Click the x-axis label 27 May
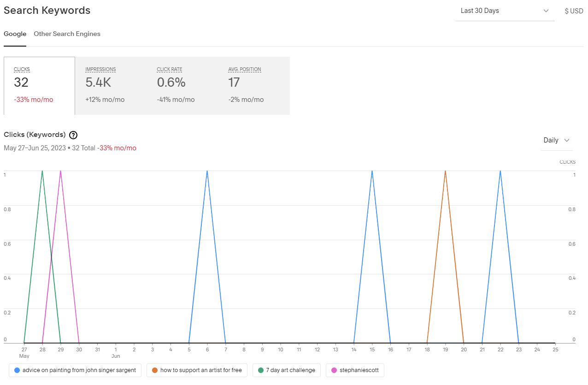This screenshot has height=385, width=588. pyautogui.click(x=24, y=353)
